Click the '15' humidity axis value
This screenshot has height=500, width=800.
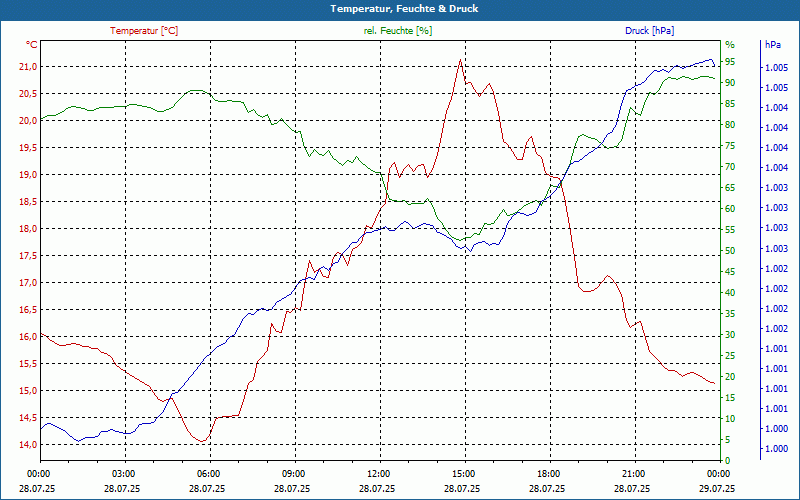click(x=730, y=398)
